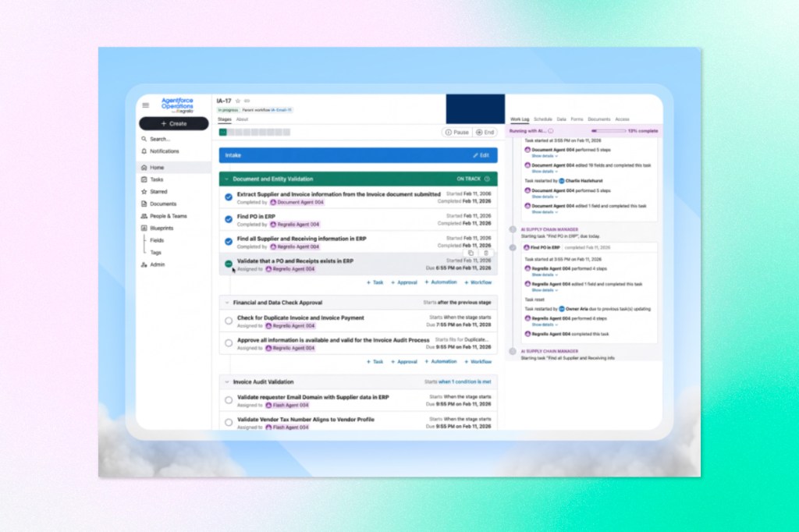Click the copy icon on Validate PO row
The image size is (799, 532).
(471, 254)
